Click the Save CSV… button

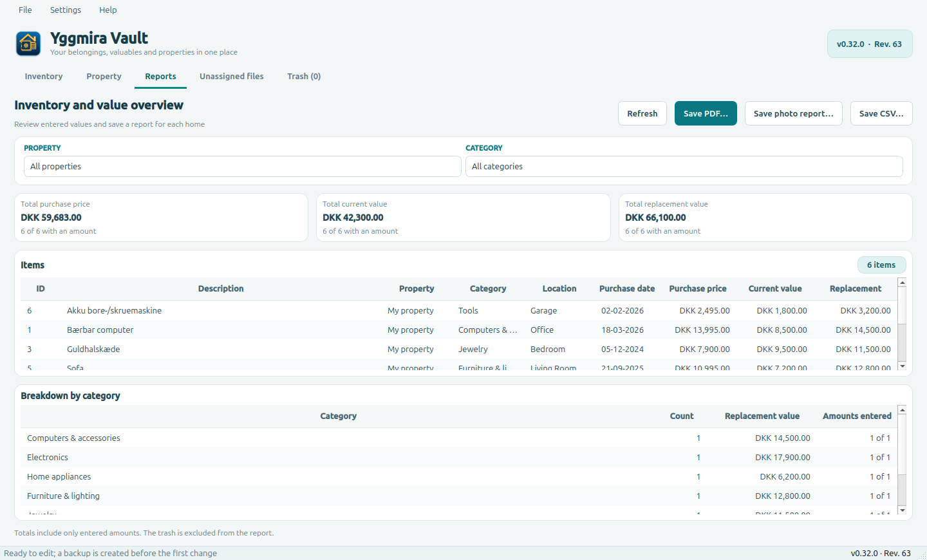881,113
